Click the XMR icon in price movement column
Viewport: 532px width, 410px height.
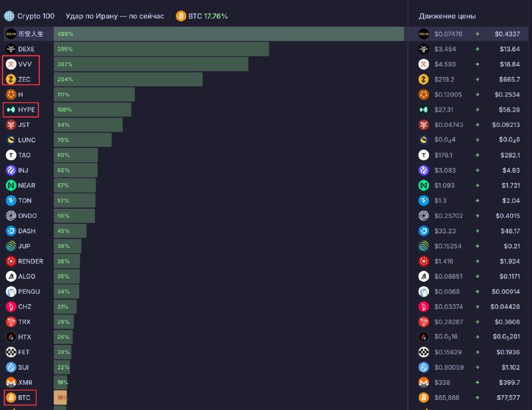tap(424, 383)
